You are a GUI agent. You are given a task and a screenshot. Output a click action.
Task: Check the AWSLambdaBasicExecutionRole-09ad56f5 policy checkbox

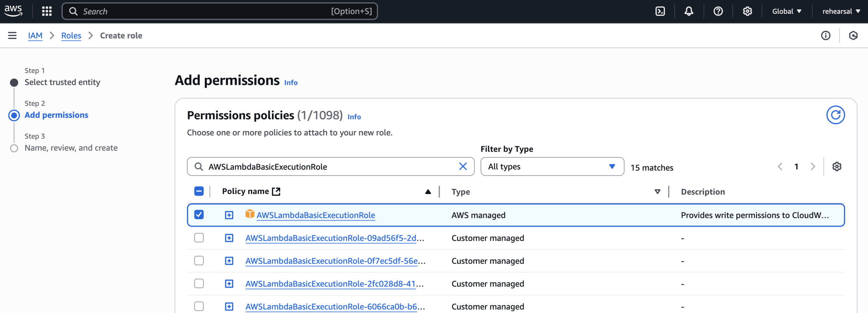(x=199, y=238)
